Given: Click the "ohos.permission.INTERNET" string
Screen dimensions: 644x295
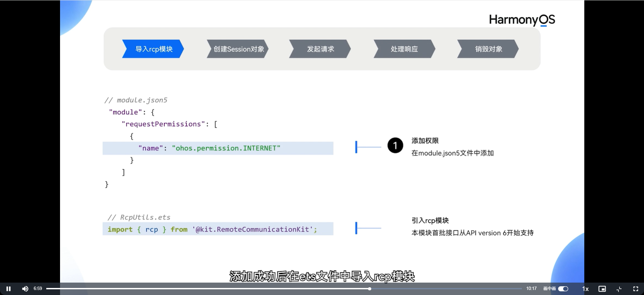Looking at the screenshot, I should pyautogui.click(x=226, y=148).
